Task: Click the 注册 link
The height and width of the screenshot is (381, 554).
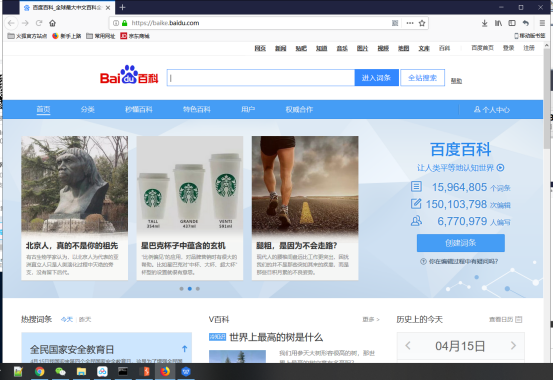Action: pyautogui.click(x=529, y=48)
